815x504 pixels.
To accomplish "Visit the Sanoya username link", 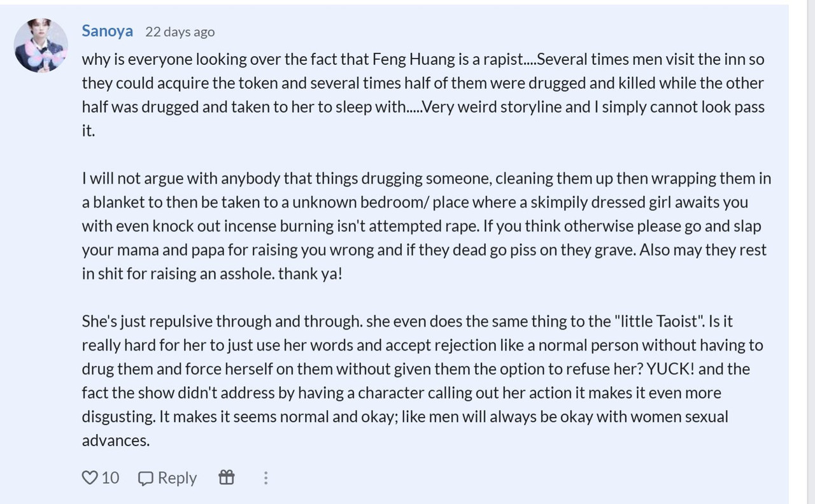I will pos(107,31).
